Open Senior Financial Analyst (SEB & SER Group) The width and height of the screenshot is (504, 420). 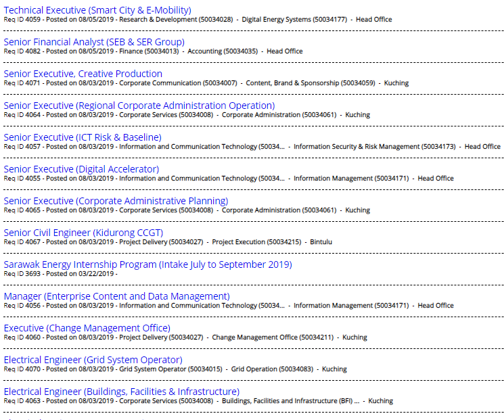point(94,42)
